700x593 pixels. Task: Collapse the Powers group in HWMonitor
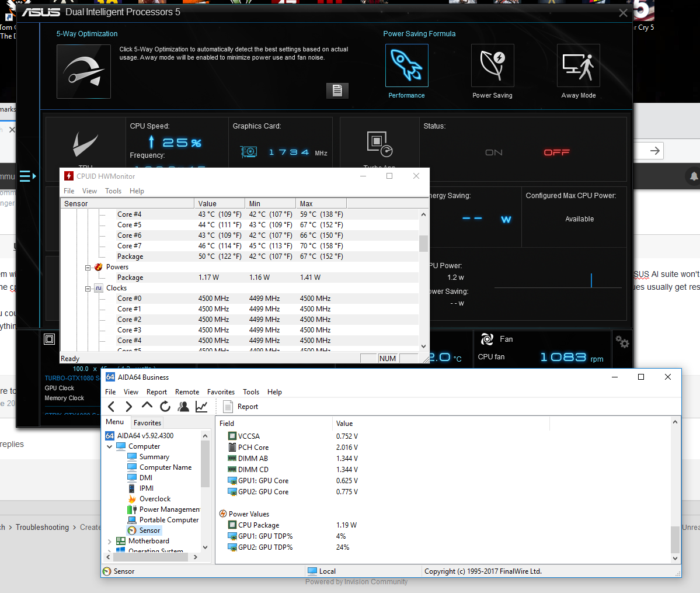point(88,267)
